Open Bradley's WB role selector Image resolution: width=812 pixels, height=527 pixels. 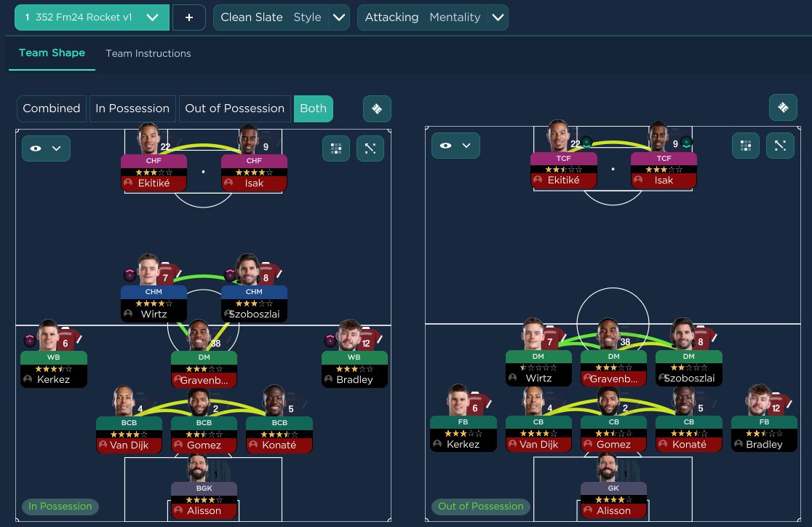tap(354, 357)
